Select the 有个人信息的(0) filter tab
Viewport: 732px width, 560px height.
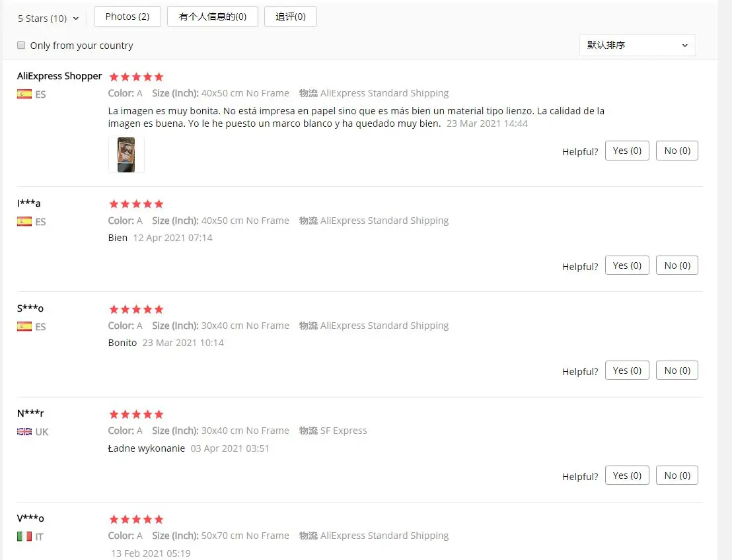213,17
